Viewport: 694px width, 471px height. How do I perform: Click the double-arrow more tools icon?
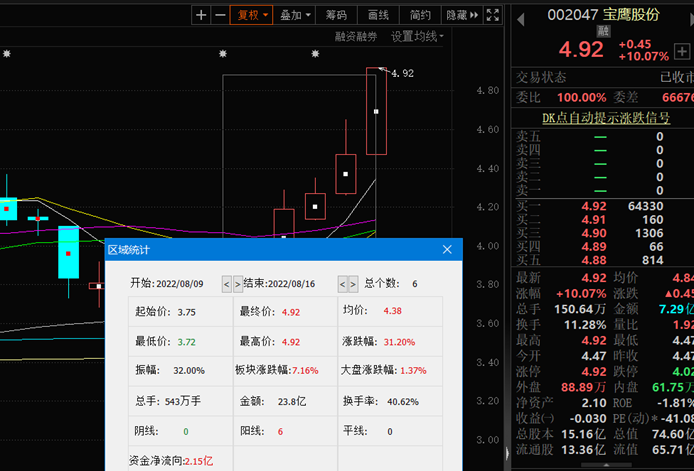pyautogui.click(x=475, y=15)
